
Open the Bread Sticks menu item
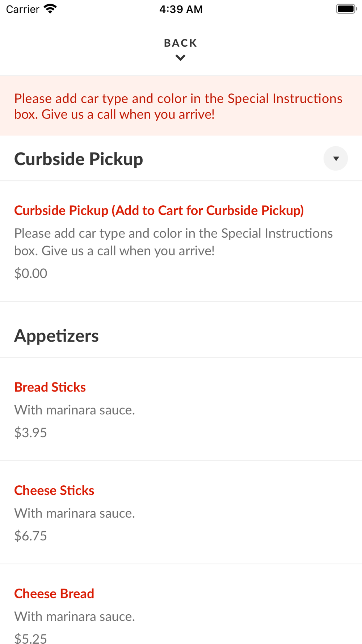click(50, 387)
